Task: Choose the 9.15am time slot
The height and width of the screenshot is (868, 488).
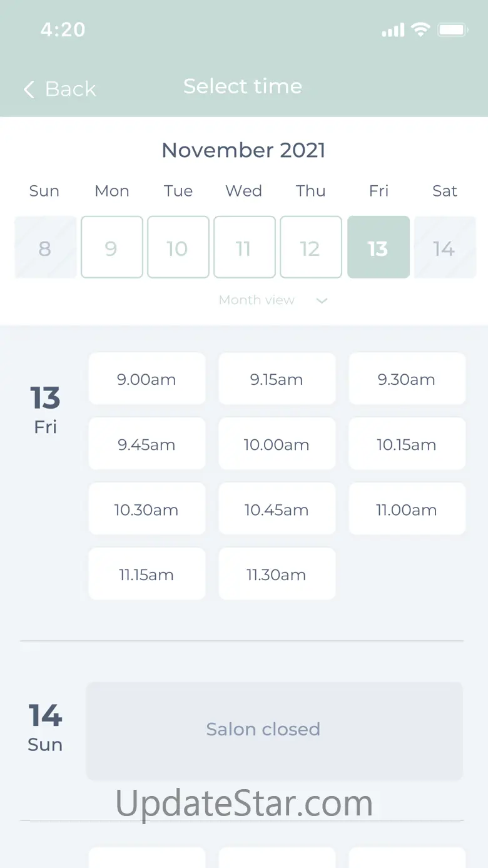Action: pos(277,379)
